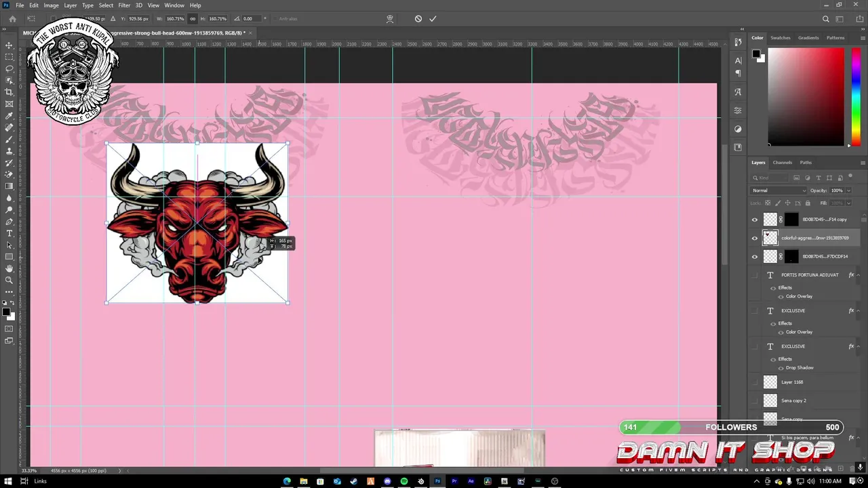Select the Hand tool
The width and height of the screenshot is (868, 488).
pyautogui.click(x=9, y=268)
